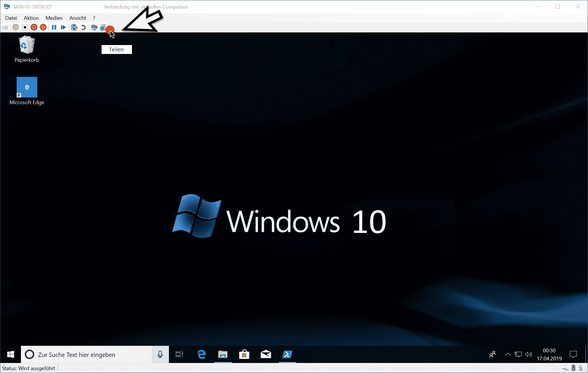Screen dimensions: 588x373
Task: Select the Microsoft Edge desktop shortcut
Action: pyautogui.click(x=27, y=91)
